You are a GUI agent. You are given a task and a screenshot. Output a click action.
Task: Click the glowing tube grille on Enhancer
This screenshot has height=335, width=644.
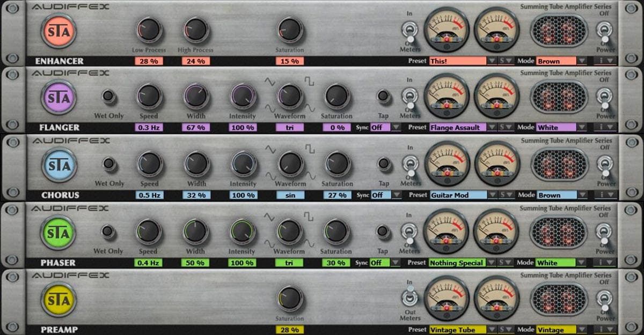[x=559, y=31]
